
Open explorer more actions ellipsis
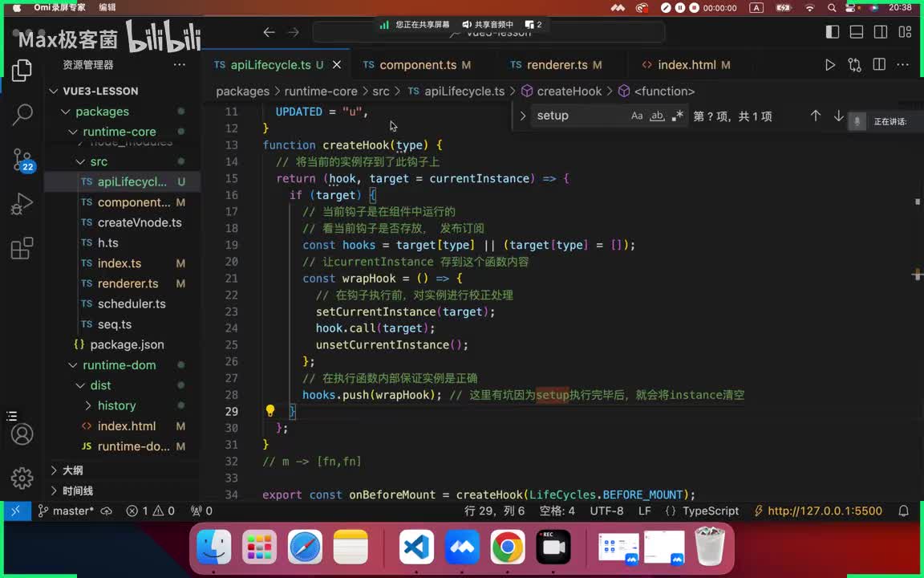[x=180, y=64]
